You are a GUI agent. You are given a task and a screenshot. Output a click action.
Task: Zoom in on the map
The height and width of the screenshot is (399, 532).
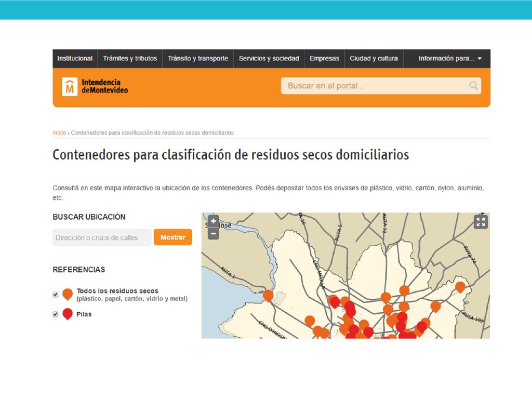point(213,221)
